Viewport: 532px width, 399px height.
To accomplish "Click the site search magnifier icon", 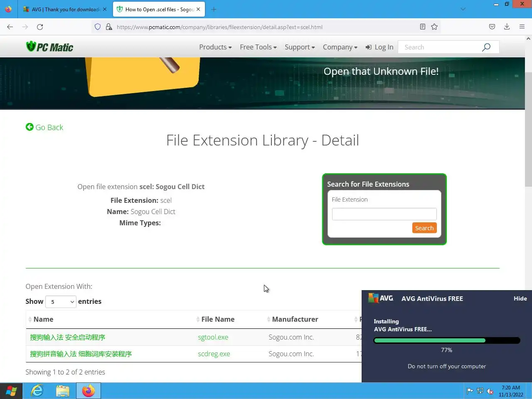I will [486, 47].
